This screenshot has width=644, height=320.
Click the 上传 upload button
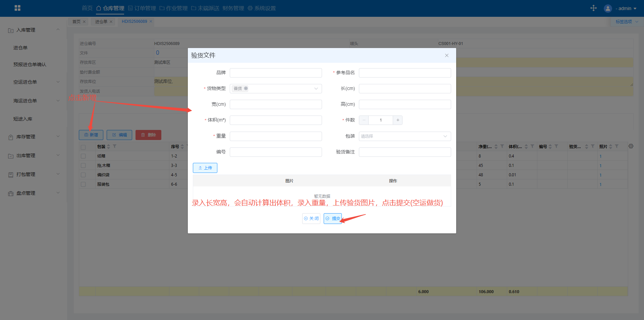tap(205, 168)
